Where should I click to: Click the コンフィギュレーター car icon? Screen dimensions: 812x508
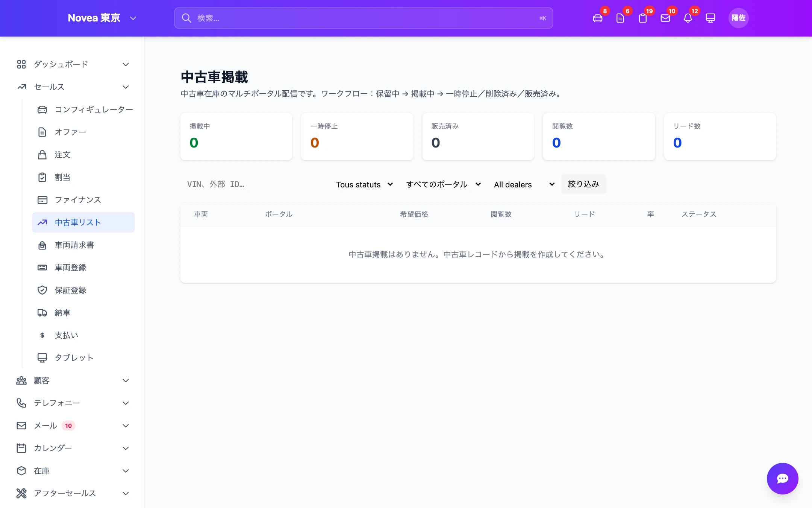coord(42,110)
